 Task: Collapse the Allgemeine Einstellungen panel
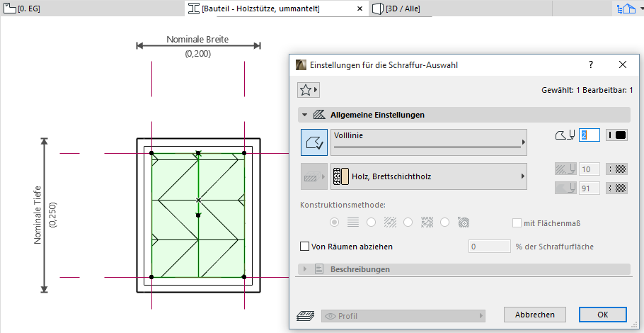(304, 115)
